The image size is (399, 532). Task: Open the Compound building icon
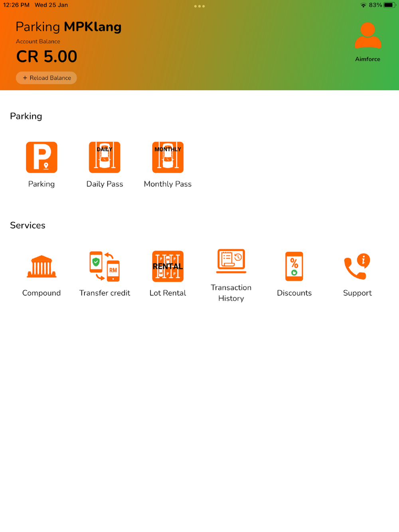pos(41,266)
